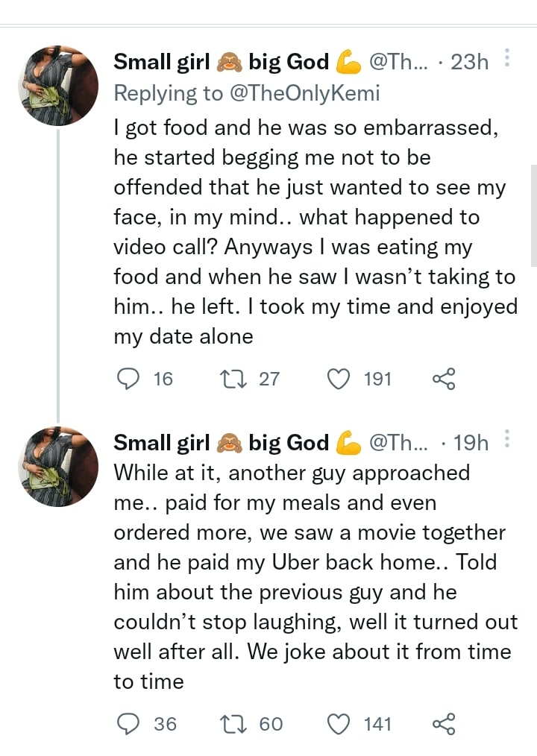The width and height of the screenshot is (537, 756).
Task: Open tweet text starting "I got food"
Action: (313, 231)
